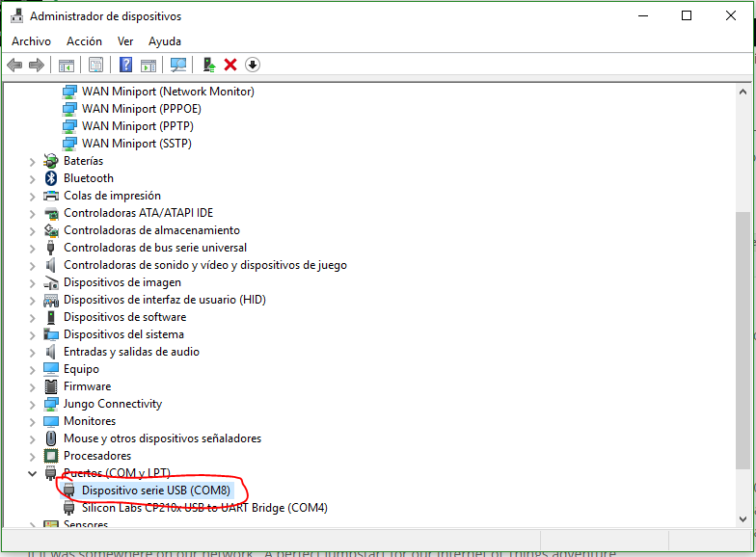Select Silicon Labs CP210x USB to UART Bridge (COM4)
This screenshot has width=756, height=557.
[204, 508]
